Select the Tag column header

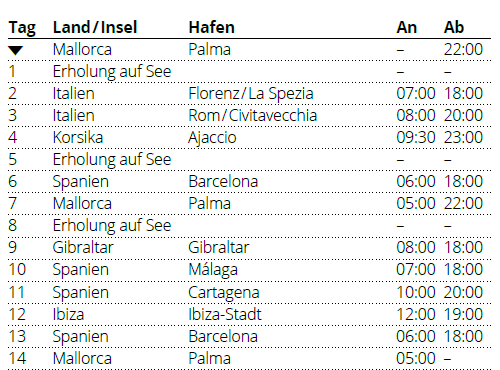[22, 28]
